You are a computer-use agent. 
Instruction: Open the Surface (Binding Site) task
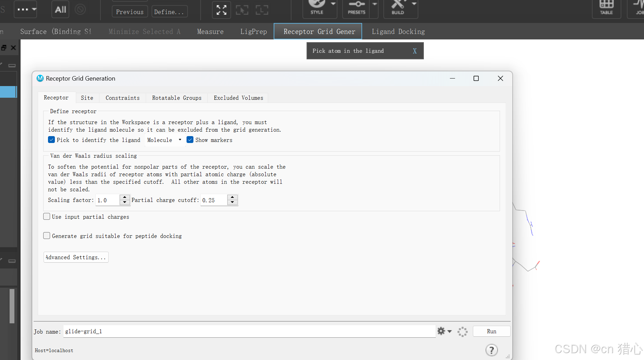pos(56,32)
